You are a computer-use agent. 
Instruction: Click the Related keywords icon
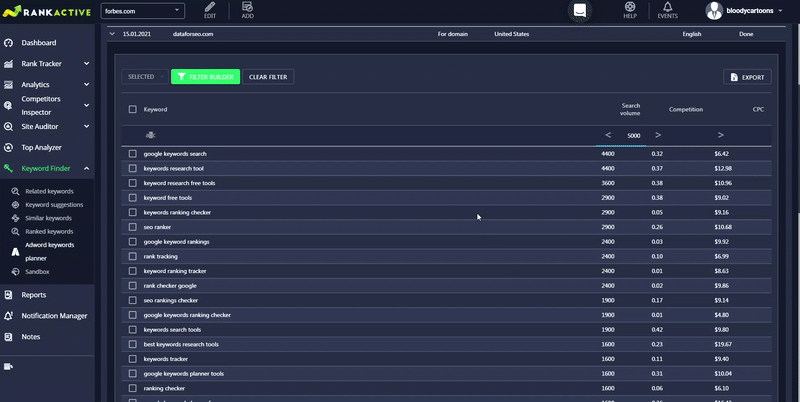[x=15, y=191]
